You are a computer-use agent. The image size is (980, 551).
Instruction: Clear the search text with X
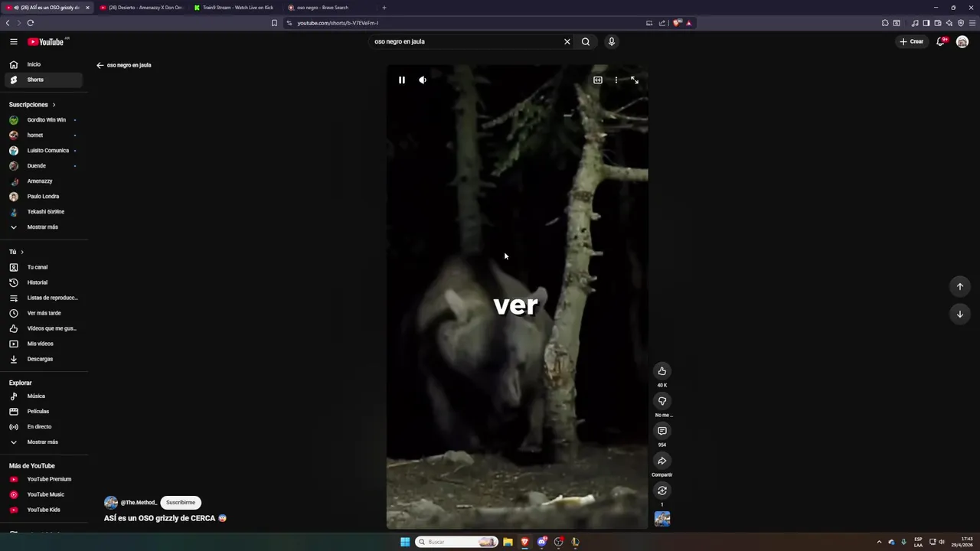click(x=567, y=41)
